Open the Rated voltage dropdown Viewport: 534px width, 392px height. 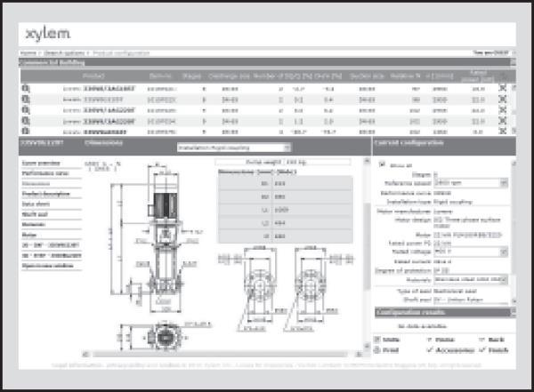(x=471, y=252)
